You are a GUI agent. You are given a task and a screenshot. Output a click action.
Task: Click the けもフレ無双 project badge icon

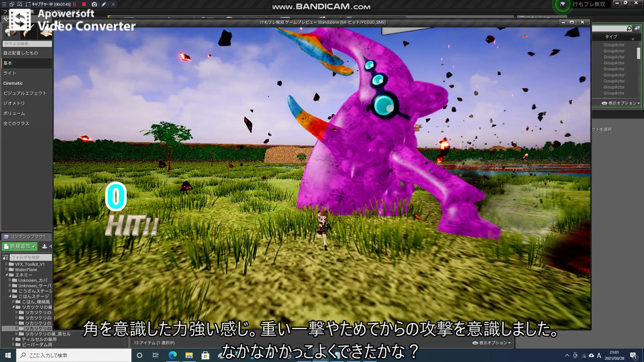point(562,5)
